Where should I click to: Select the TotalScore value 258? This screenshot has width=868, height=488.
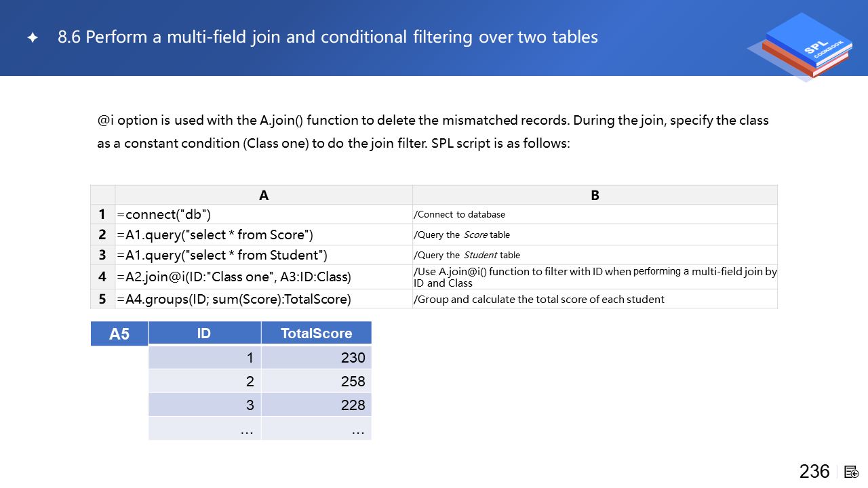pos(316,381)
